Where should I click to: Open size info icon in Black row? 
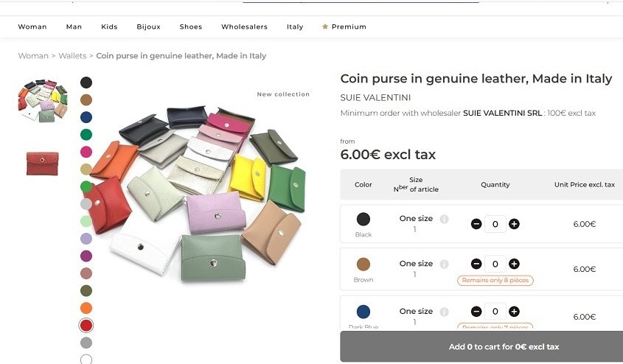pyautogui.click(x=444, y=219)
